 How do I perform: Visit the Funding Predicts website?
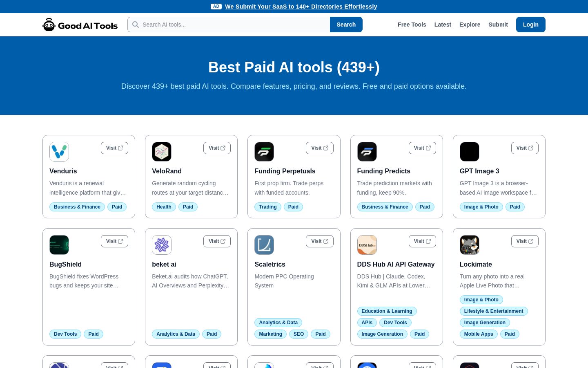422,148
